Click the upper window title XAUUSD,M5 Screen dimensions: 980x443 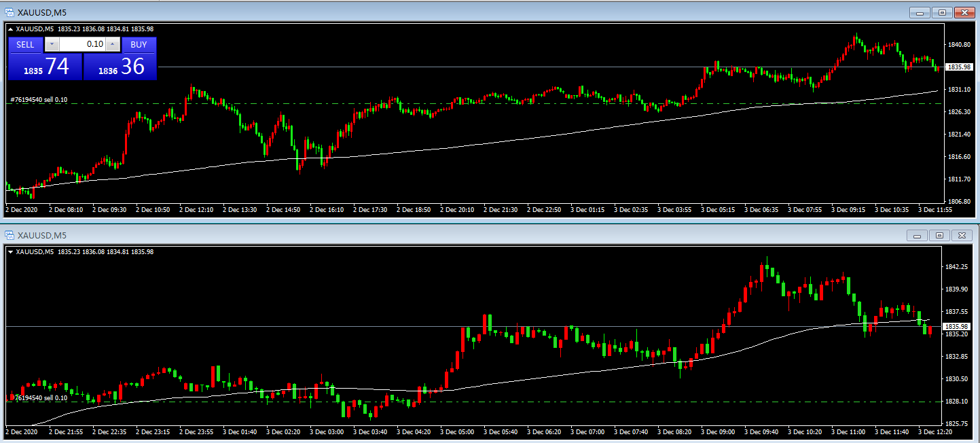coord(42,12)
